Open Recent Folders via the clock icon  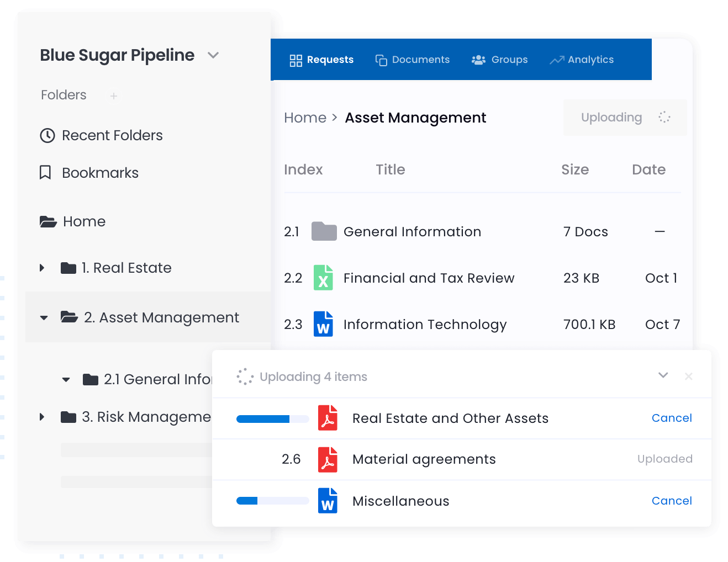click(48, 135)
